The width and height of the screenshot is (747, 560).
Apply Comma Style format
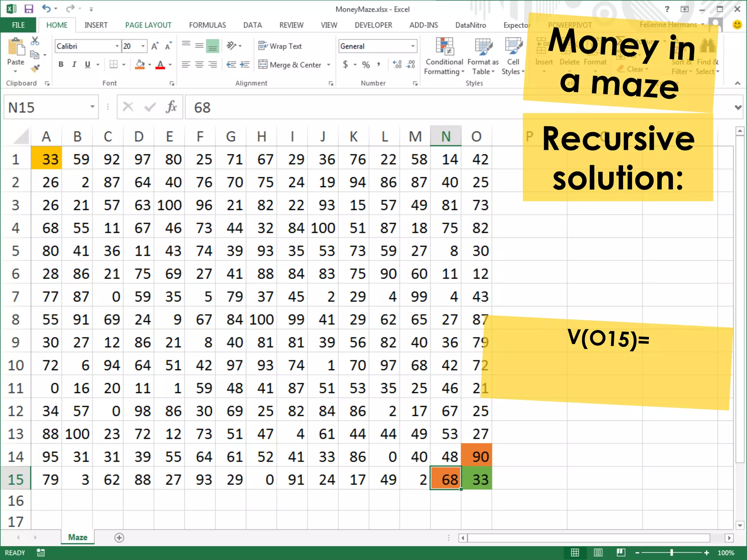coord(379,65)
